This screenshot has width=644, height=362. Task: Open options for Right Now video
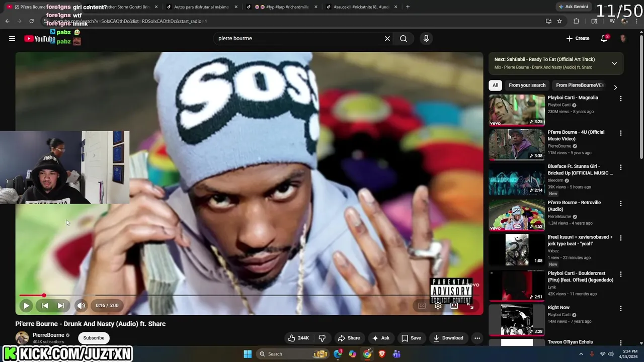(x=620, y=308)
